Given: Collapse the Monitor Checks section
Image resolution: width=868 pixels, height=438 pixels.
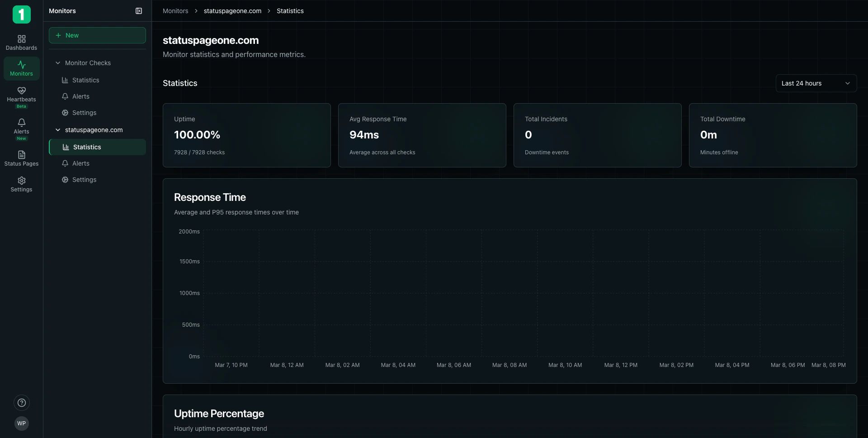Looking at the screenshot, I should 57,63.
